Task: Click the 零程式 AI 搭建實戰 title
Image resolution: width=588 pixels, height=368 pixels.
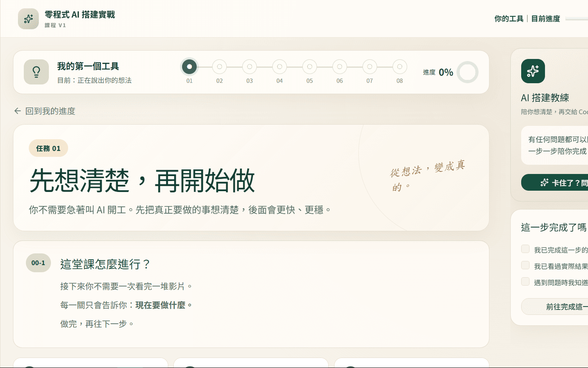Action: (80, 15)
